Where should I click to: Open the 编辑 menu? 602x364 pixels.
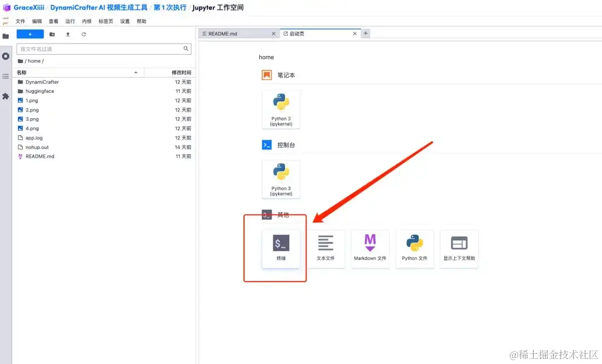(37, 21)
